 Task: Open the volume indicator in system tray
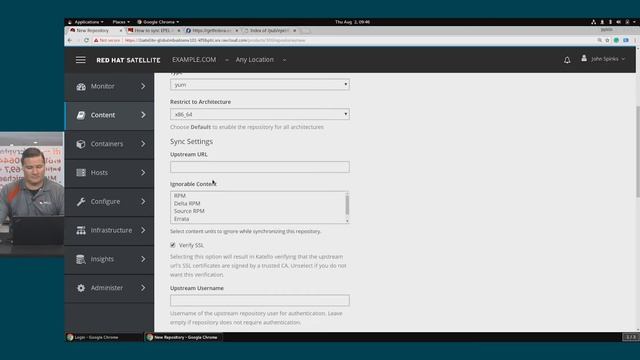pyautogui.click(x=618, y=22)
